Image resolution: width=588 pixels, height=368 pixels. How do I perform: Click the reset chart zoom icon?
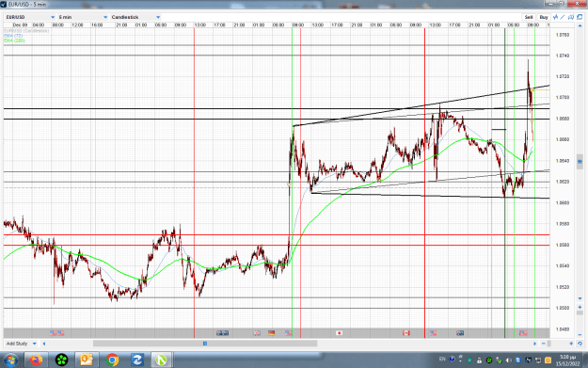pos(580,344)
